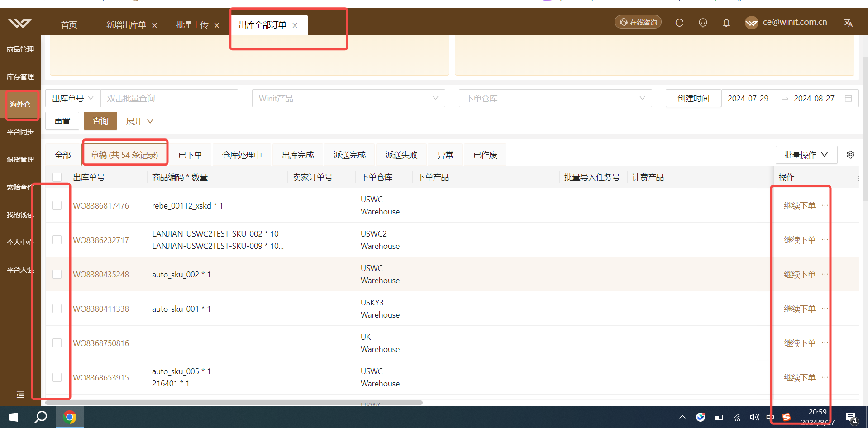Click the start date 2024-07-29 field

[x=748, y=98]
